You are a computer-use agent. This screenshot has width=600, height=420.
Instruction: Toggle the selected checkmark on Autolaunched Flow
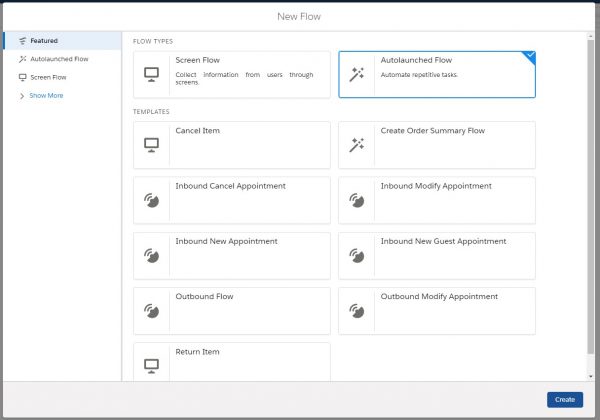(530, 56)
